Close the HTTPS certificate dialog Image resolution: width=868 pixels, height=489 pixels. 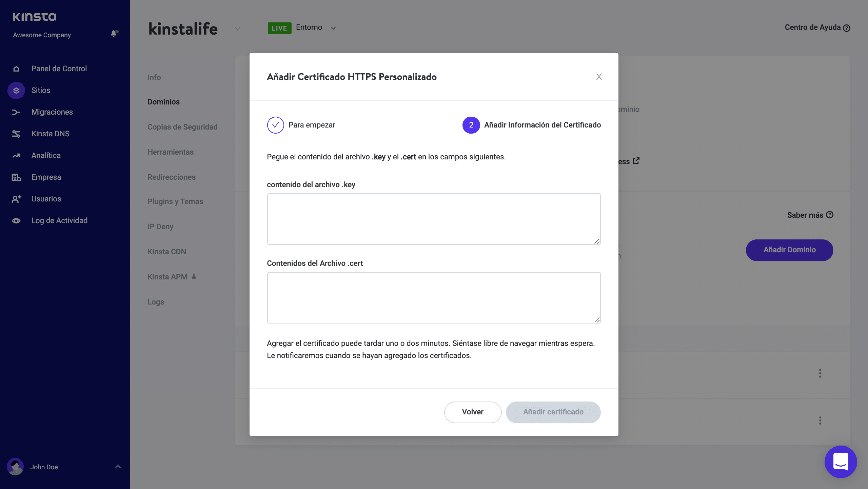(x=599, y=77)
